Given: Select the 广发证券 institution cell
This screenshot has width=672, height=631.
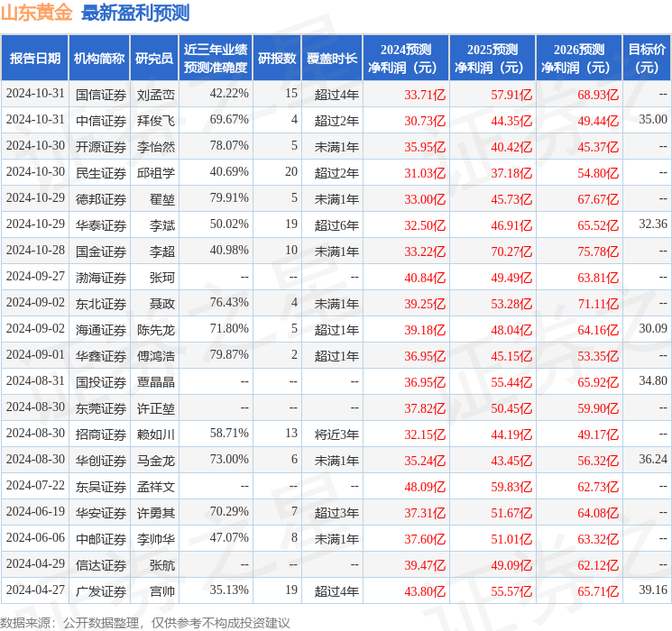Looking at the screenshot, I should click(x=101, y=591).
